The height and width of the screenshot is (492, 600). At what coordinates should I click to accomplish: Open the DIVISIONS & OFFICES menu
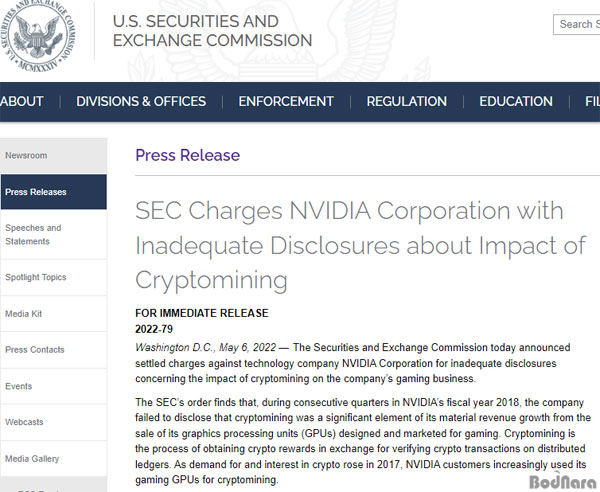click(141, 101)
